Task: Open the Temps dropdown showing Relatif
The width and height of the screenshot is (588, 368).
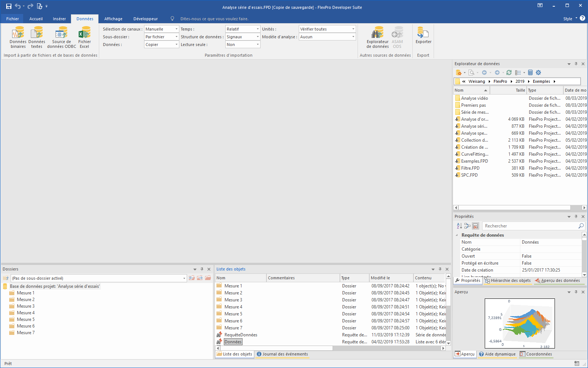Action: click(243, 29)
